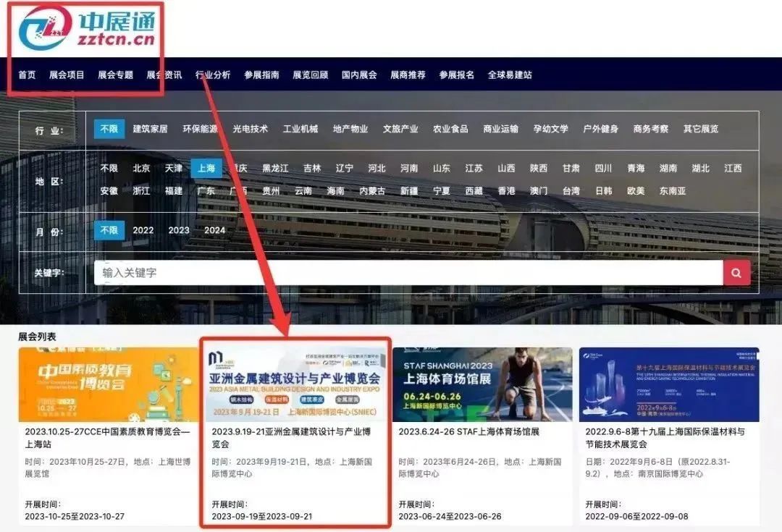Filter industry by 商业运输

click(501, 129)
